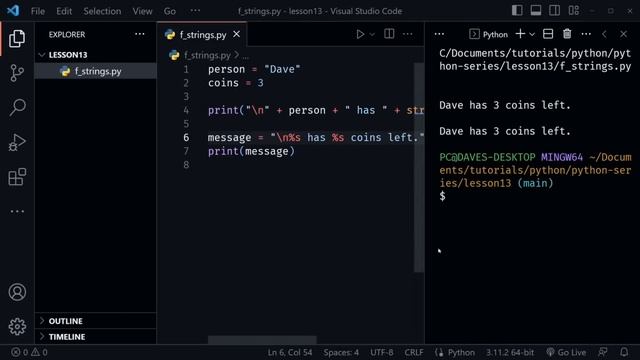The width and height of the screenshot is (640, 360).
Task: Click line number 4 in the gutter
Action: click(186, 110)
